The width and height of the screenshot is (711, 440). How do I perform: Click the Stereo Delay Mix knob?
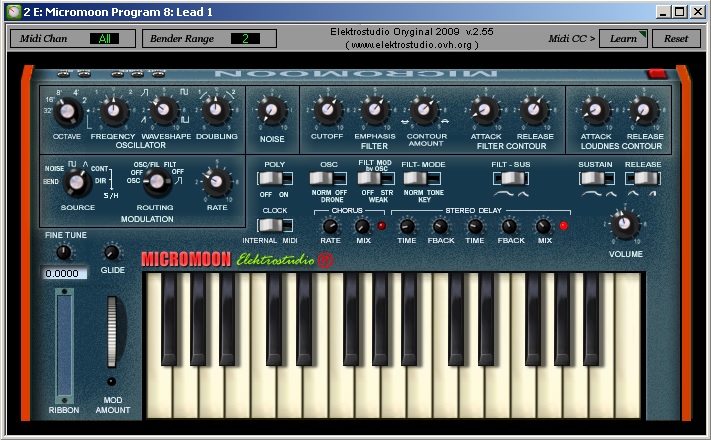click(543, 226)
